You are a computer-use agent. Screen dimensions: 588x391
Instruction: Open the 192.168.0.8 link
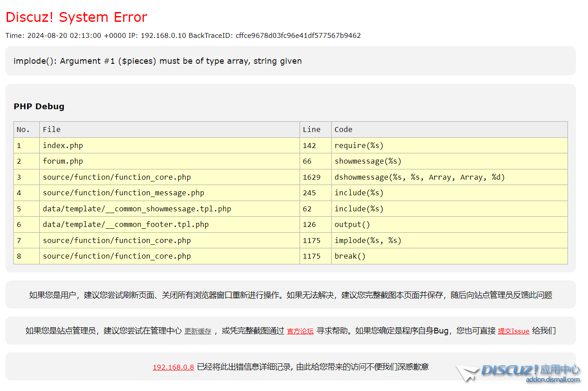coord(173,367)
